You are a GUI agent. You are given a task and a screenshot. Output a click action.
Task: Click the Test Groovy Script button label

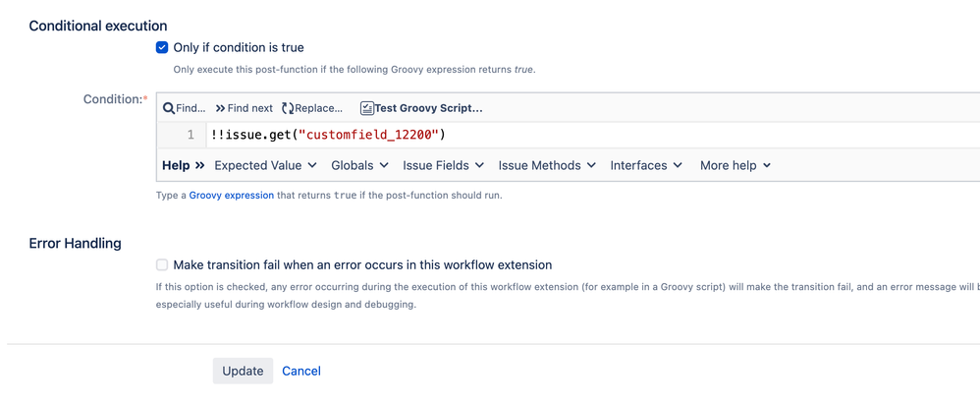(428, 108)
